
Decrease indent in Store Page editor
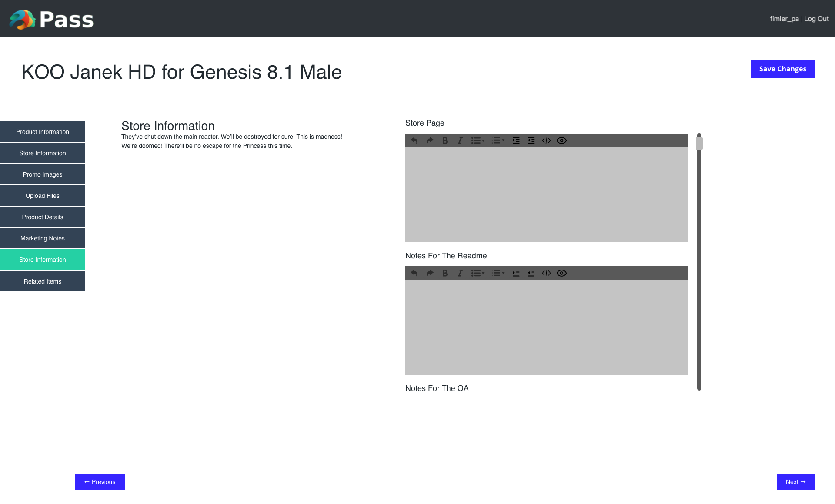coord(531,140)
